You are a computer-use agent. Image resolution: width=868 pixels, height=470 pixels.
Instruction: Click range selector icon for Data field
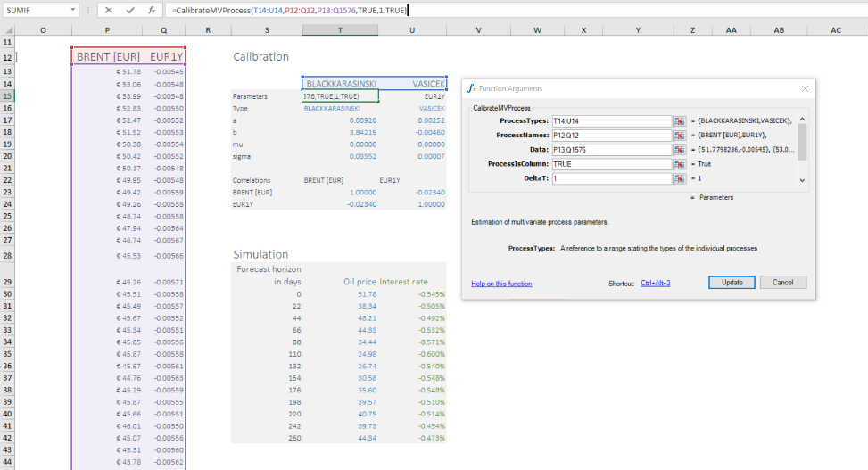tap(679, 150)
